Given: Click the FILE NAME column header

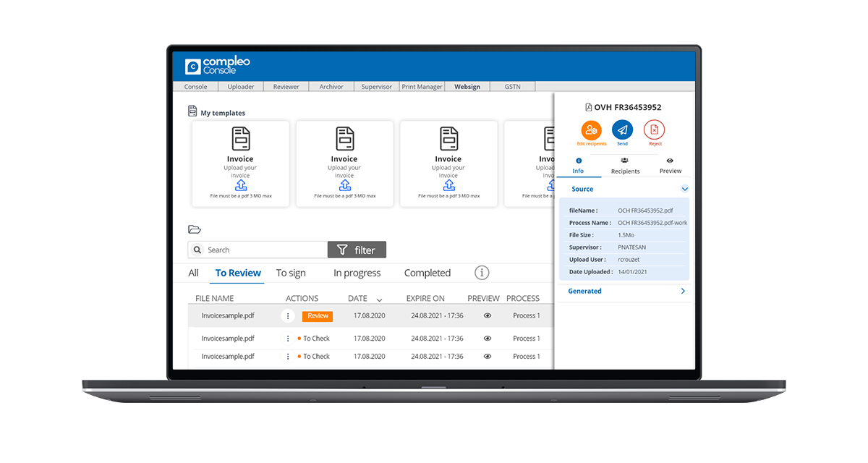Looking at the screenshot, I should point(214,298).
